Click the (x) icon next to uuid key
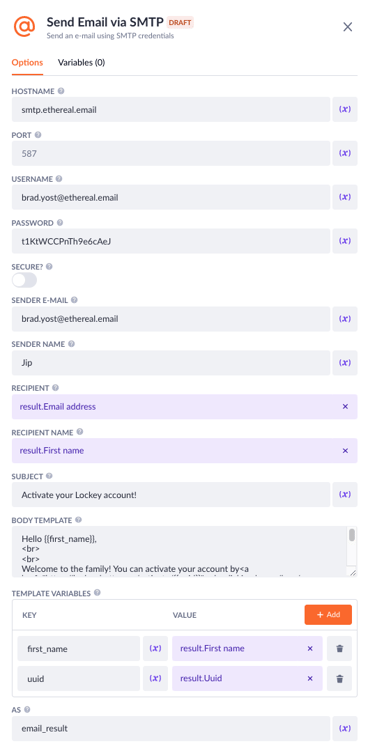368x753 pixels. click(155, 679)
